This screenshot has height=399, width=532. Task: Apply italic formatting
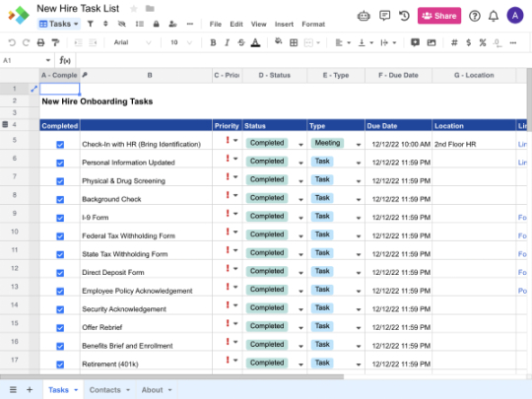click(x=227, y=42)
